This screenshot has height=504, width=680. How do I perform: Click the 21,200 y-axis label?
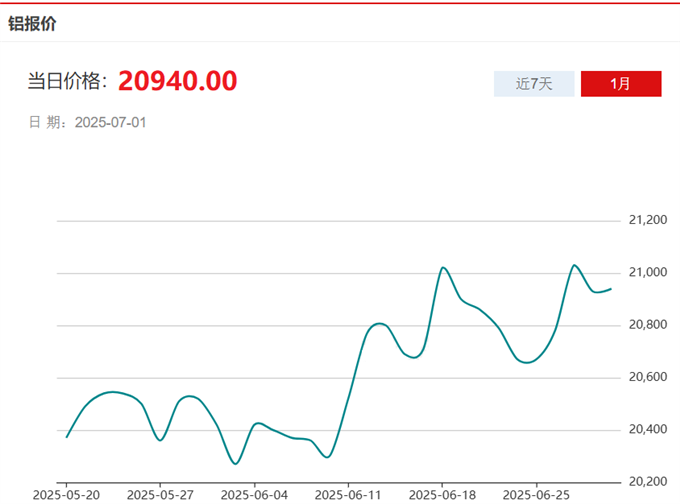tap(645, 220)
